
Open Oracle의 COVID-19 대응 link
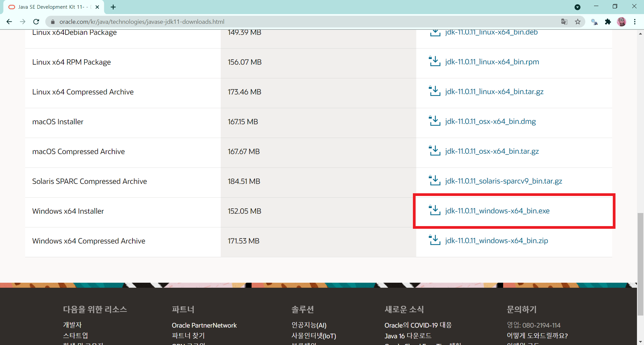(x=418, y=325)
